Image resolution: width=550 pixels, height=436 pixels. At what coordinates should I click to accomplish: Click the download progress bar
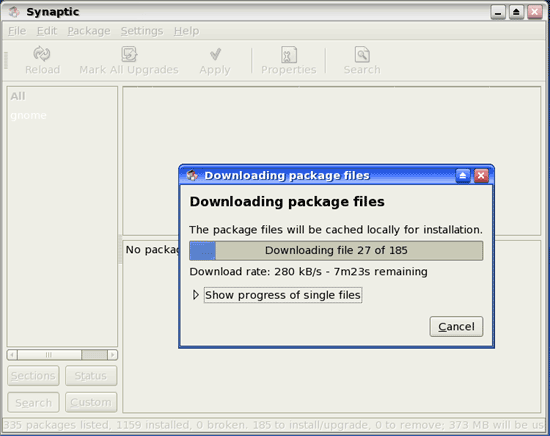point(336,250)
